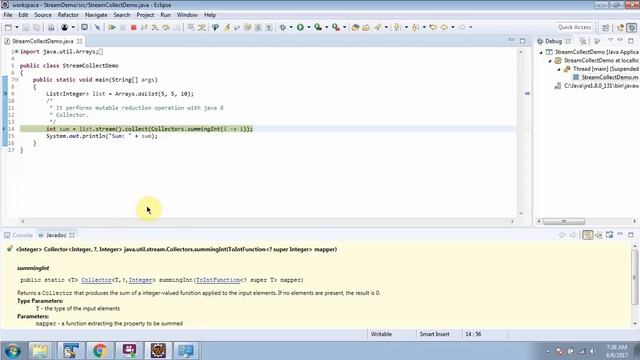Screen dimensions: 640x360
Task: Click the Debug view horizontal scrollbar
Action: pyautogui.click(x=564, y=221)
